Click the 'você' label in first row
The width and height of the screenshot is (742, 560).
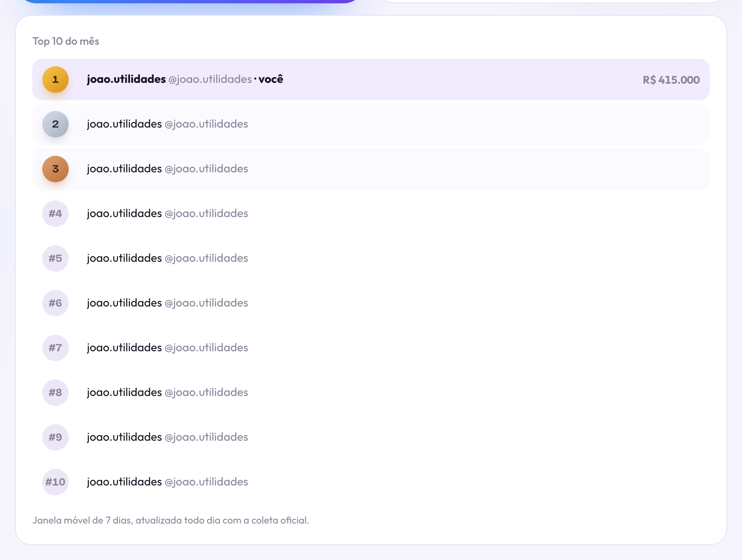coord(271,79)
